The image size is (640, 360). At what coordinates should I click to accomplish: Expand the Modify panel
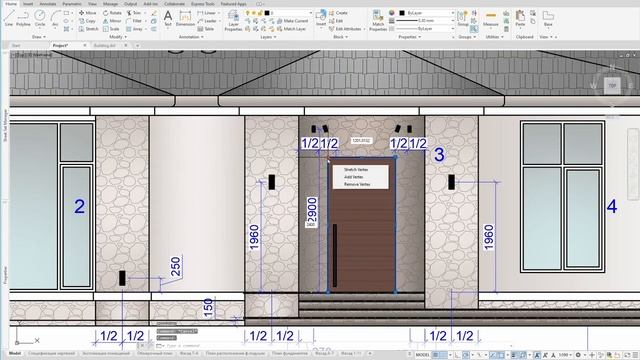coord(118,37)
